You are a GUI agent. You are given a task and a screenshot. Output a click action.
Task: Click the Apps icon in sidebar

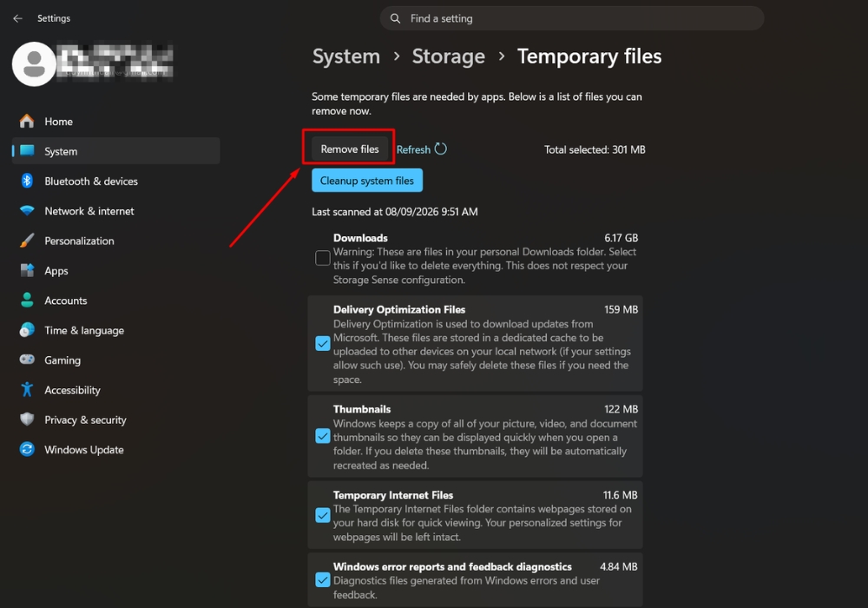point(27,270)
